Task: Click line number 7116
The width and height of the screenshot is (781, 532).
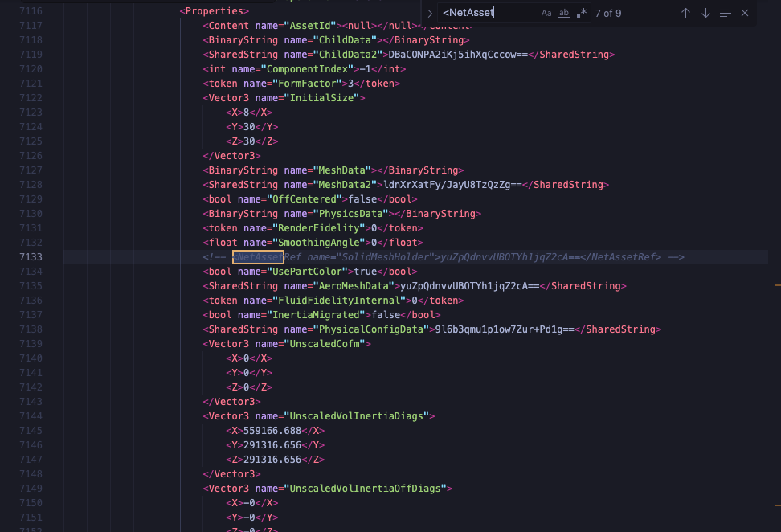Action: tap(31, 11)
